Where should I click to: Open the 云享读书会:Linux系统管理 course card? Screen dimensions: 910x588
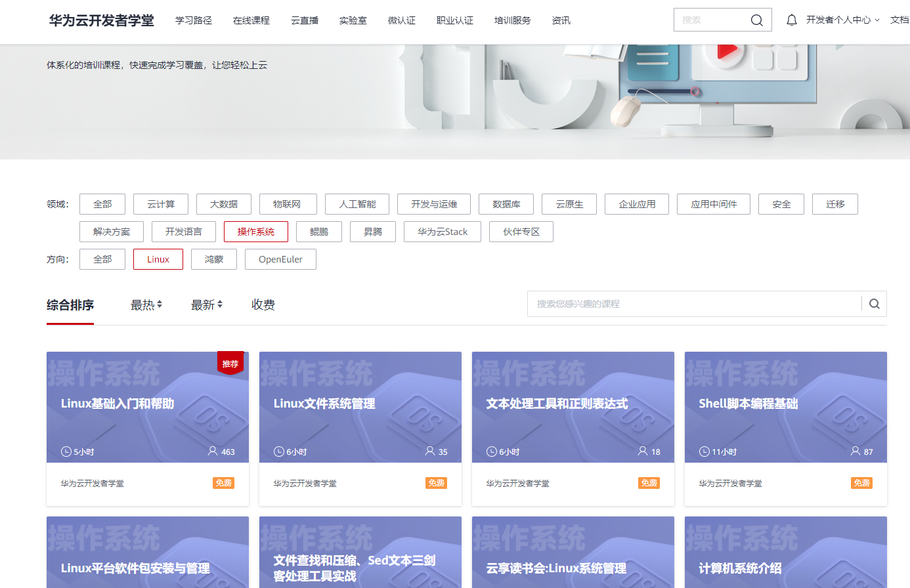coord(573,553)
